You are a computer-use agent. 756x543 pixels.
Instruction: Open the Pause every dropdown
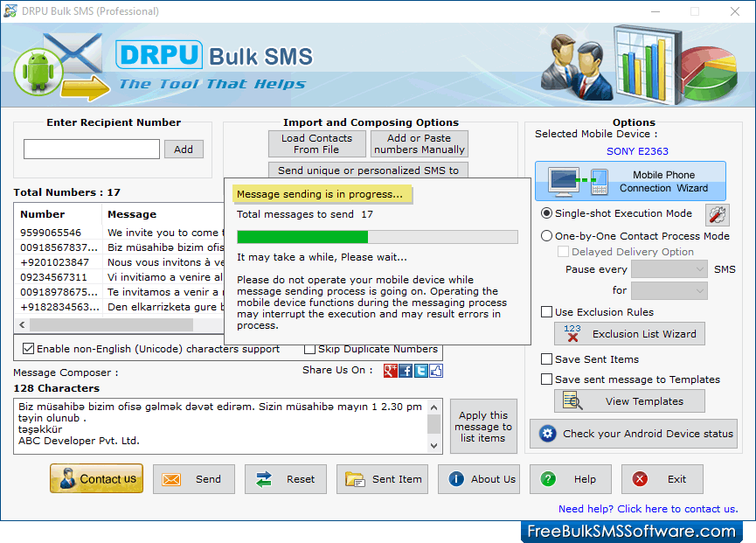click(669, 269)
